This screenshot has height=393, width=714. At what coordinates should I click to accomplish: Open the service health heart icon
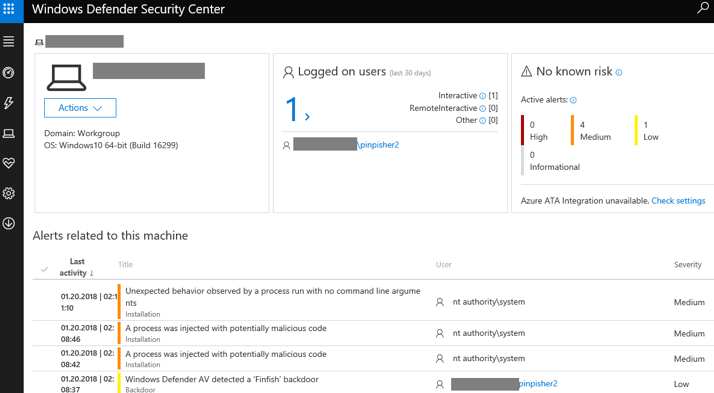coord(9,163)
